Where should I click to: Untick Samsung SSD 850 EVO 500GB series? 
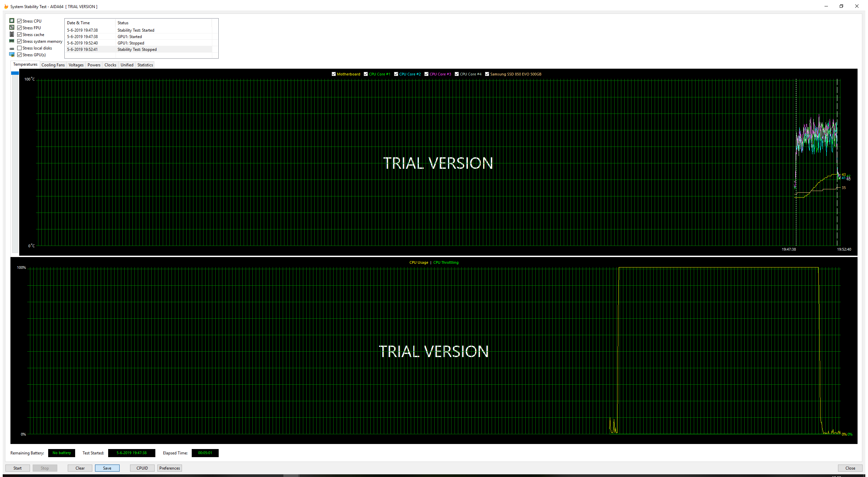click(487, 74)
